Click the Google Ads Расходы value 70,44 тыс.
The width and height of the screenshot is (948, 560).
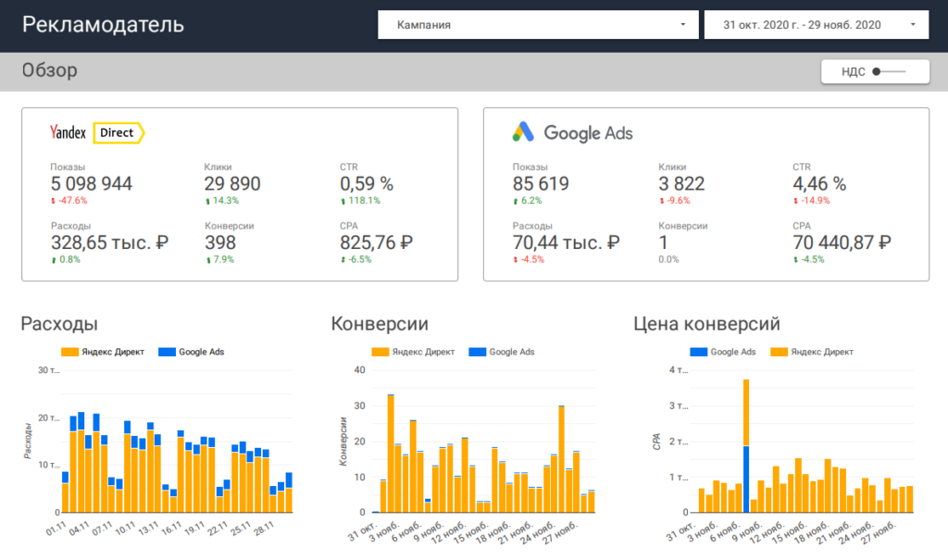[x=565, y=243]
